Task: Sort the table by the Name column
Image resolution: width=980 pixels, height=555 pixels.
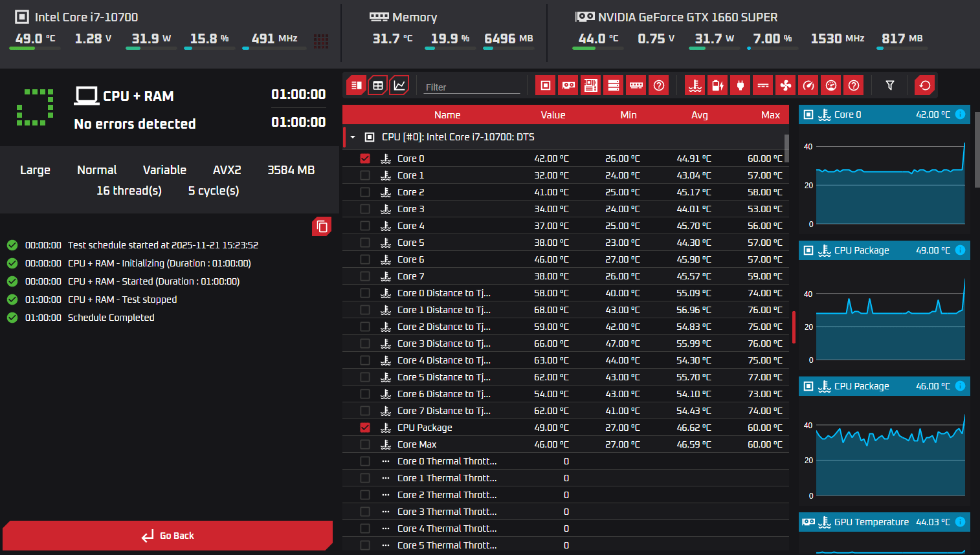Action: [x=447, y=115]
